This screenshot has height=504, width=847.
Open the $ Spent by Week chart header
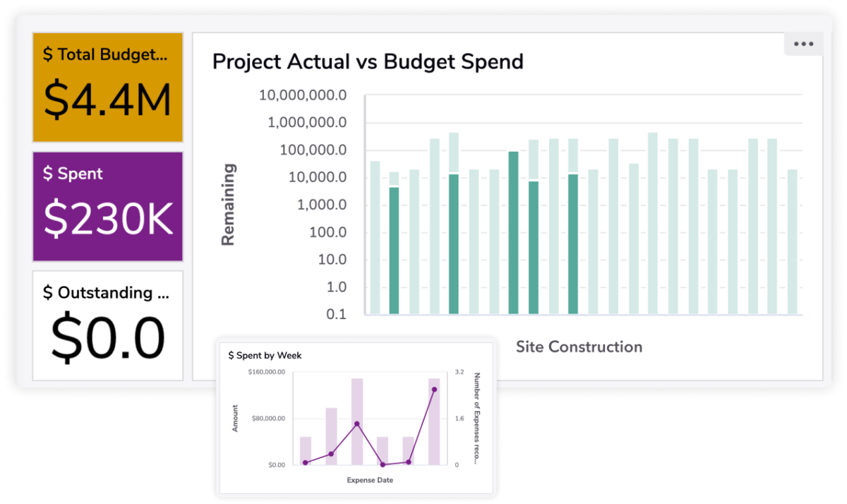(x=263, y=356)
